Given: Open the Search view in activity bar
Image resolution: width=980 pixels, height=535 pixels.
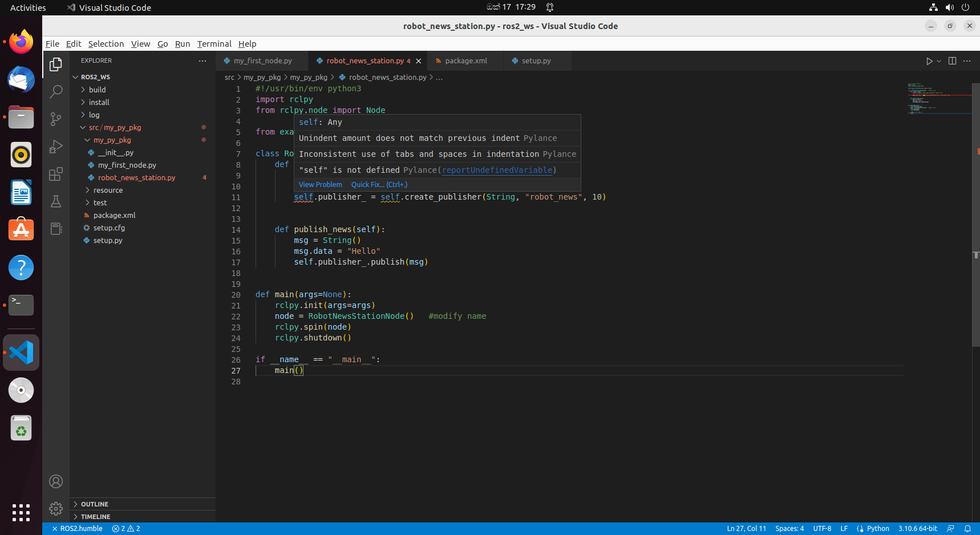Looking at the screenshot, I should (56, 91).
